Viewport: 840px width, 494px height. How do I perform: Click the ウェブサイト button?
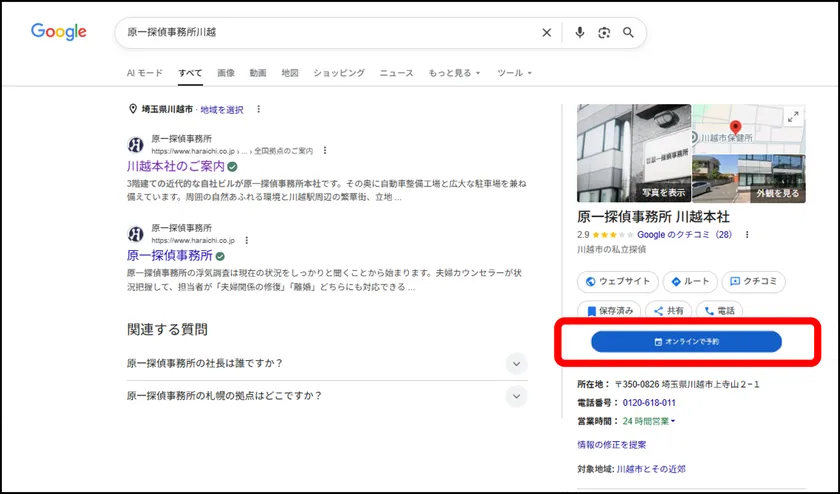618,282
